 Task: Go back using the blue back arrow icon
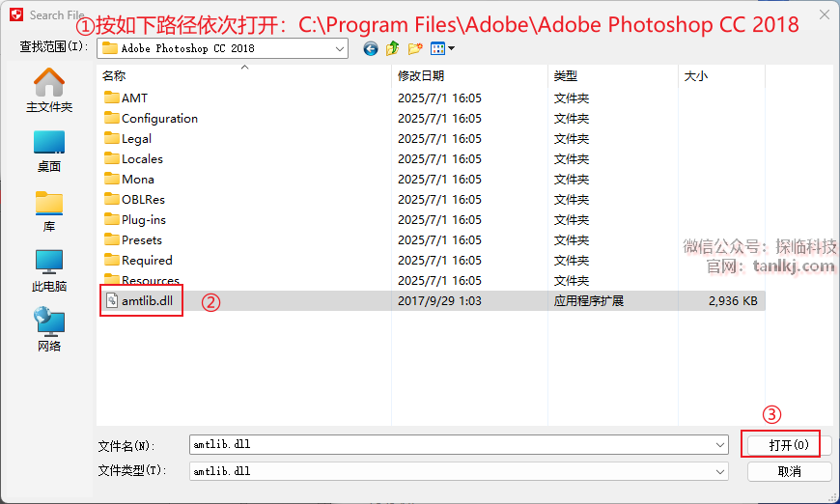(370, 48)
